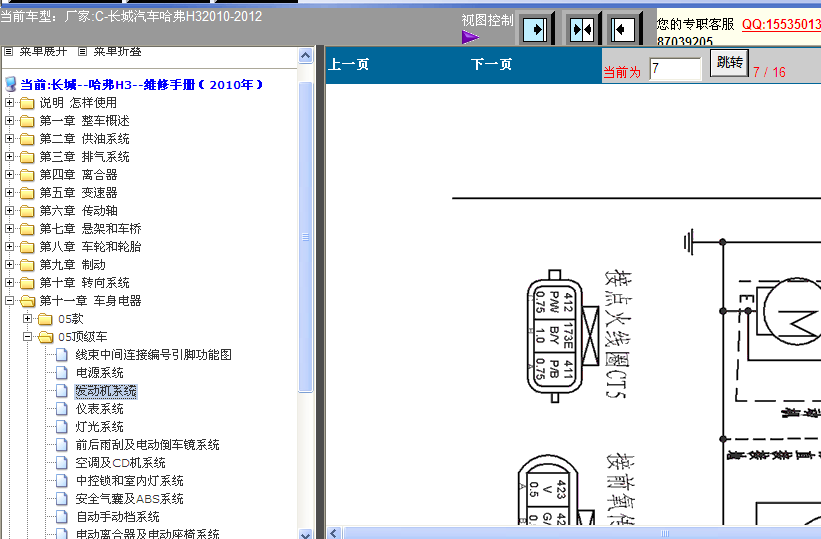This screenshot has height=539, width=821.
Task: Click the folder icon of 第五章 变速器
Action: click(x=27, y=193)
